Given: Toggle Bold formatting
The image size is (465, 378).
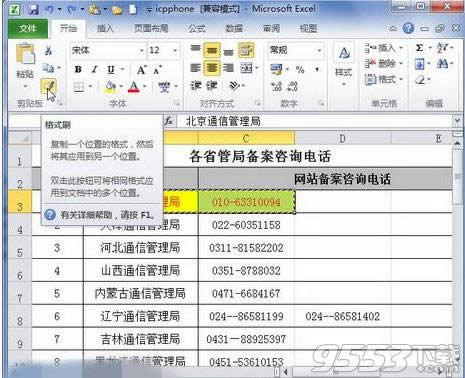Looking at the screenshot, I should coord(78,69).
